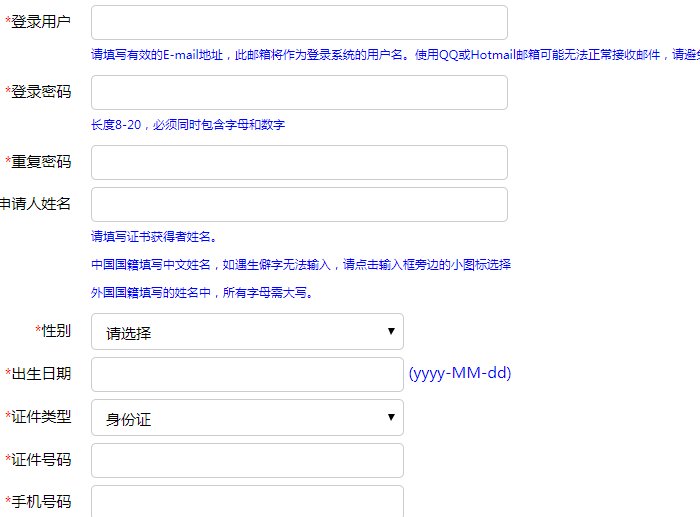Click the E-mail address hint under 登录用户

396,54
